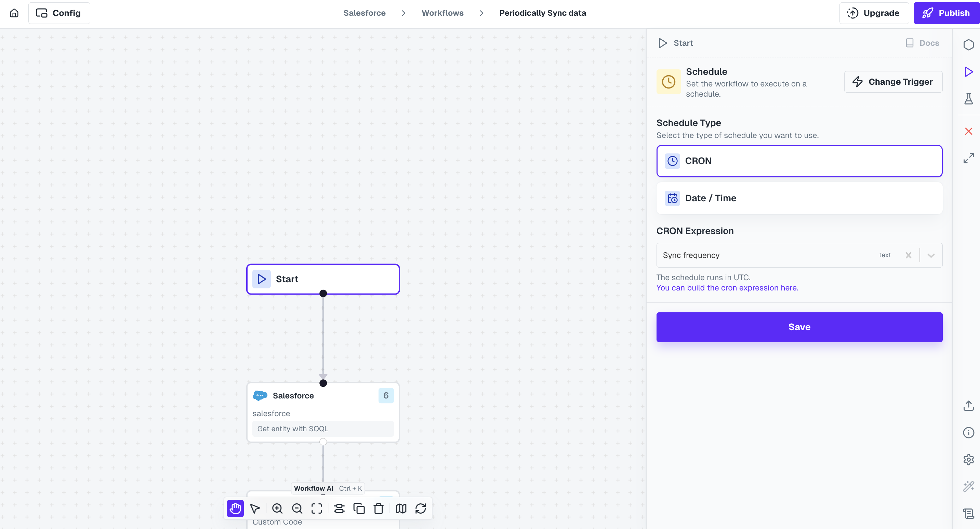Select the Salesforce node on canvas

(322, 412)
